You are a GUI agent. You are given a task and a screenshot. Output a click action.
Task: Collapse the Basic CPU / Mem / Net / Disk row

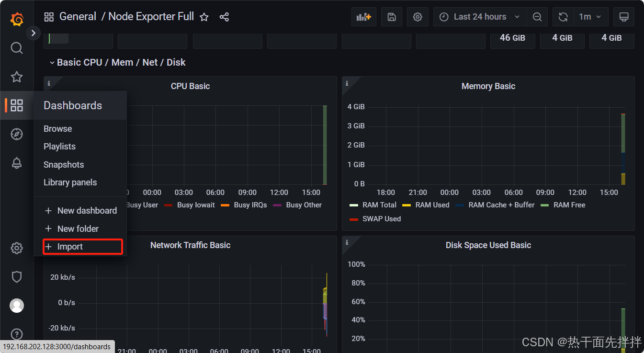tap(117, 62)
